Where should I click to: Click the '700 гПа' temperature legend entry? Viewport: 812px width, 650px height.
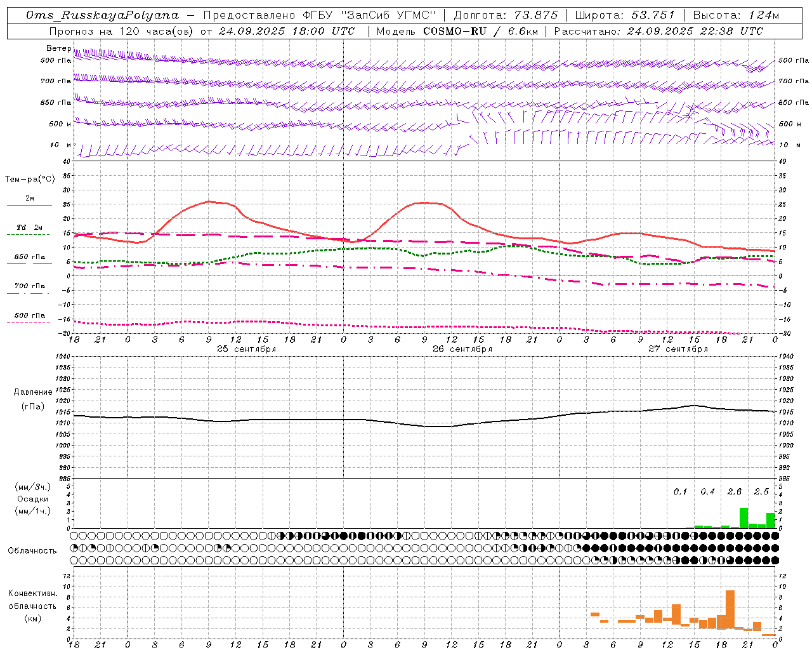point(30,286)
